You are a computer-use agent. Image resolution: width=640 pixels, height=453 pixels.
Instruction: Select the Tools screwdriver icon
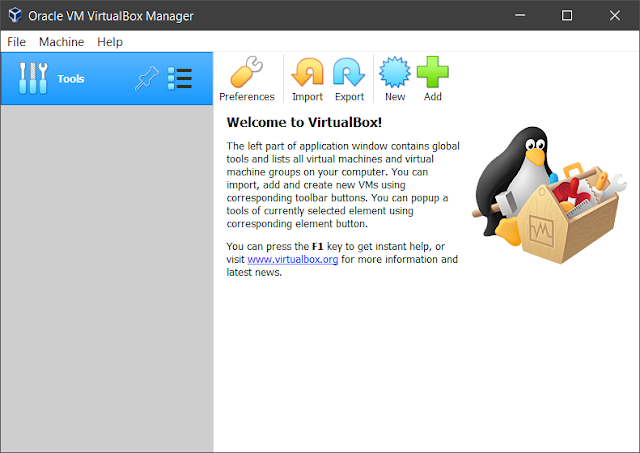click(x=33, y=78)
